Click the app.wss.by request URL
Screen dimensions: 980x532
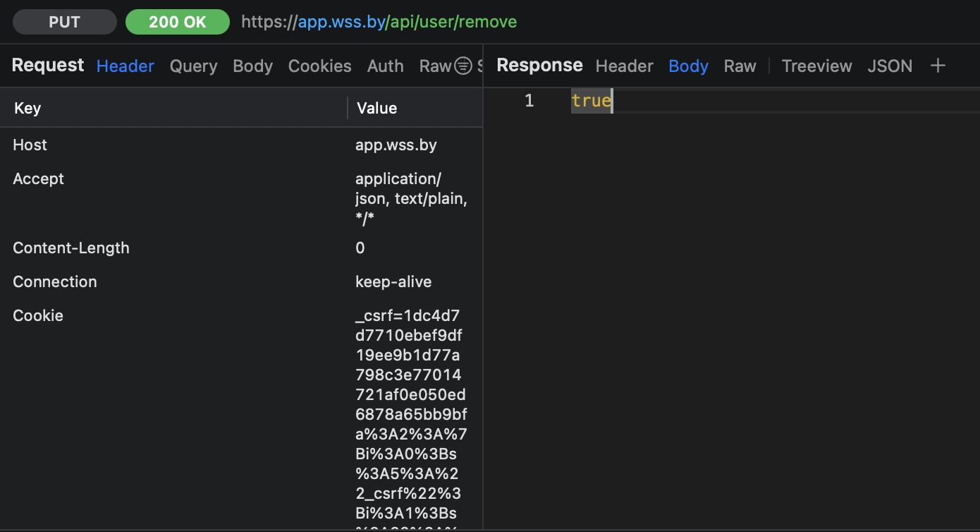[379, 22]
